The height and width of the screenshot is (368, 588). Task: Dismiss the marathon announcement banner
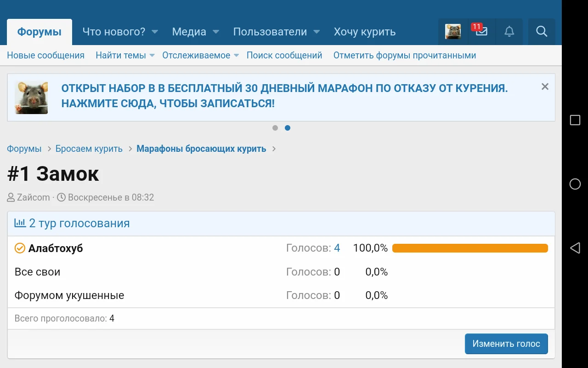tap(545, 86)
